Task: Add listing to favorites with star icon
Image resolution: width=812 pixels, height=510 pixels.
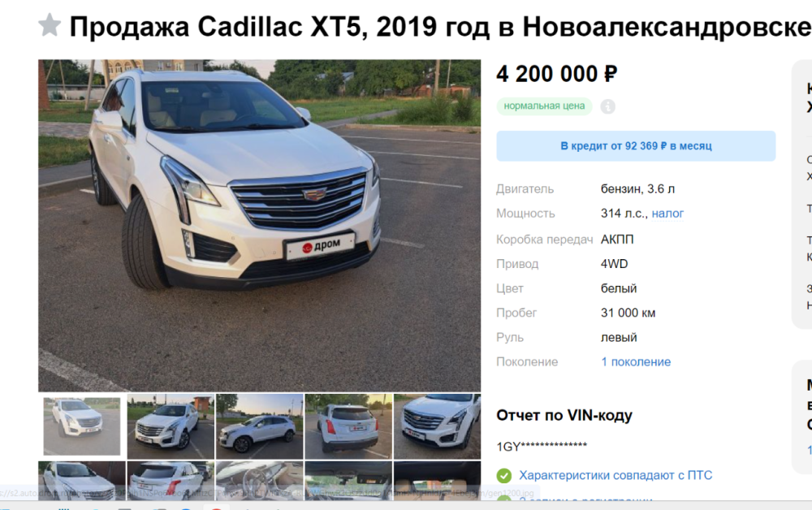Action: (x=50, y=25)
